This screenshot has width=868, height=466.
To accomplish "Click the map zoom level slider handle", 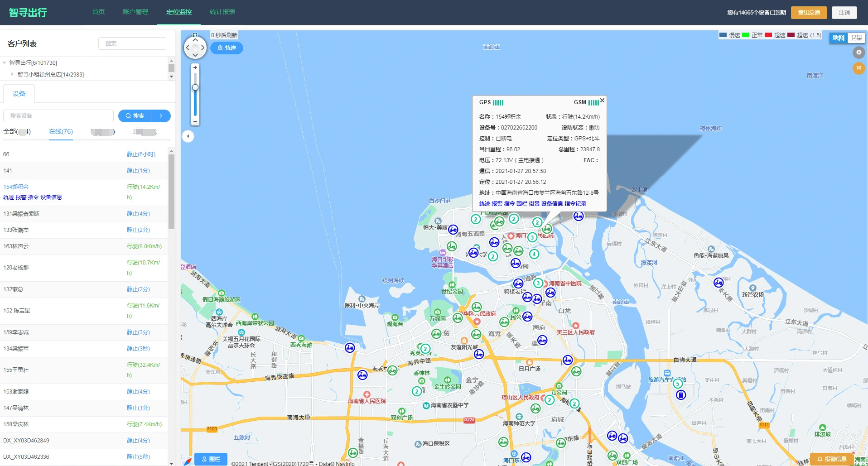I will (195, 87).
